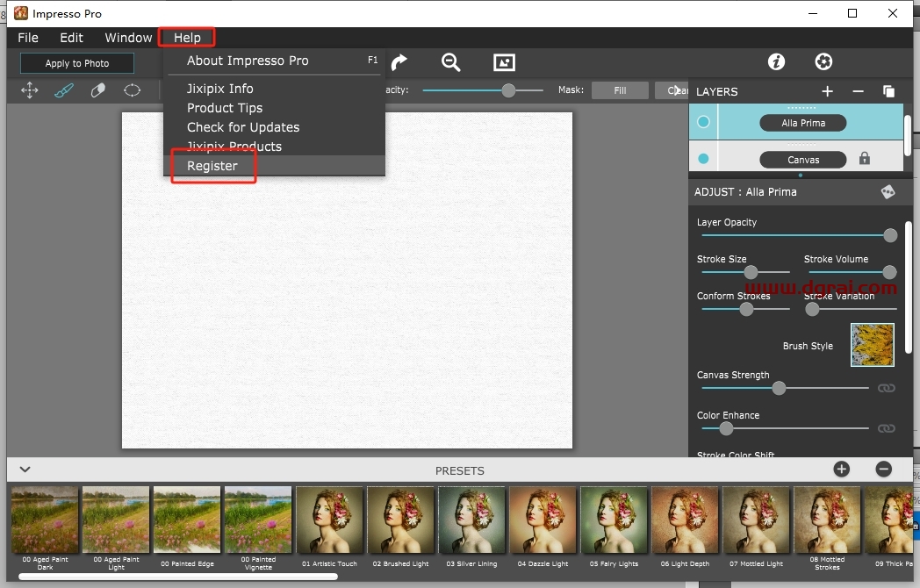
Task: Click the Canvas Strength link icon
Action: (886, 388)
